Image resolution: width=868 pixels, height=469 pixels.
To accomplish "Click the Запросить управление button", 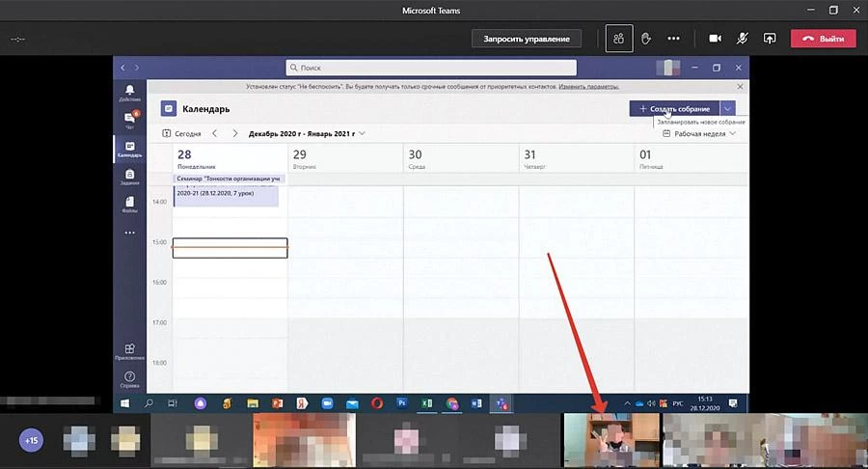I will [527, 39].
